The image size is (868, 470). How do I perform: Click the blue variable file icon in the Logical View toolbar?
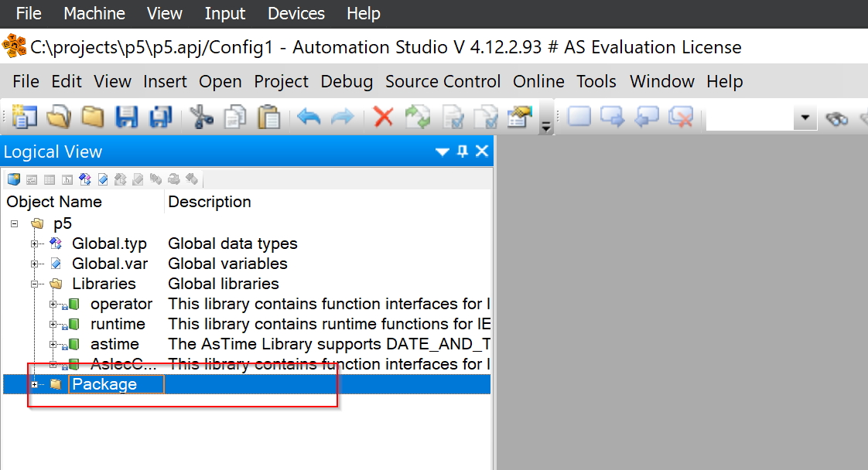click(103, 179)
